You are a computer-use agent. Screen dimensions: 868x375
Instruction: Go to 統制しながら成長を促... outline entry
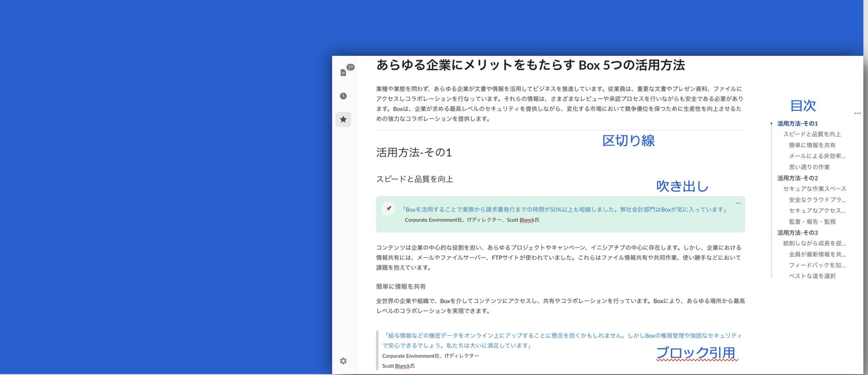pyautogui.click(x=815, y=243)
